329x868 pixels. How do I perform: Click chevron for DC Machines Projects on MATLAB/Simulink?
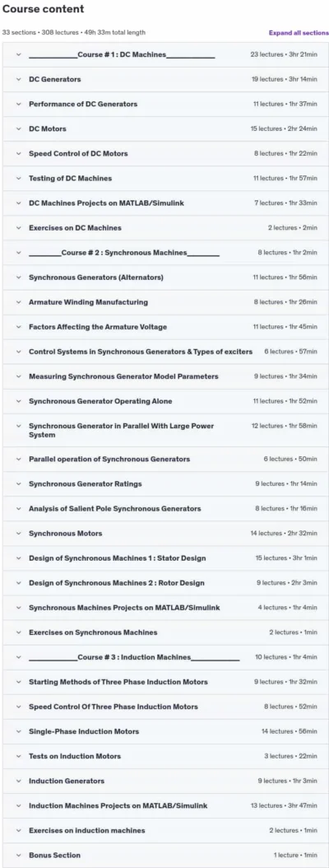coord(18,203)
